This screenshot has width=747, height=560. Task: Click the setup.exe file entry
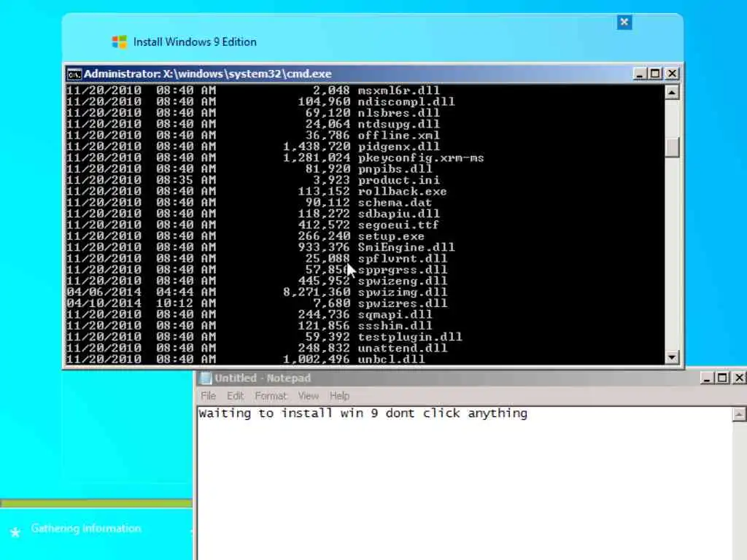click(391, 236)
